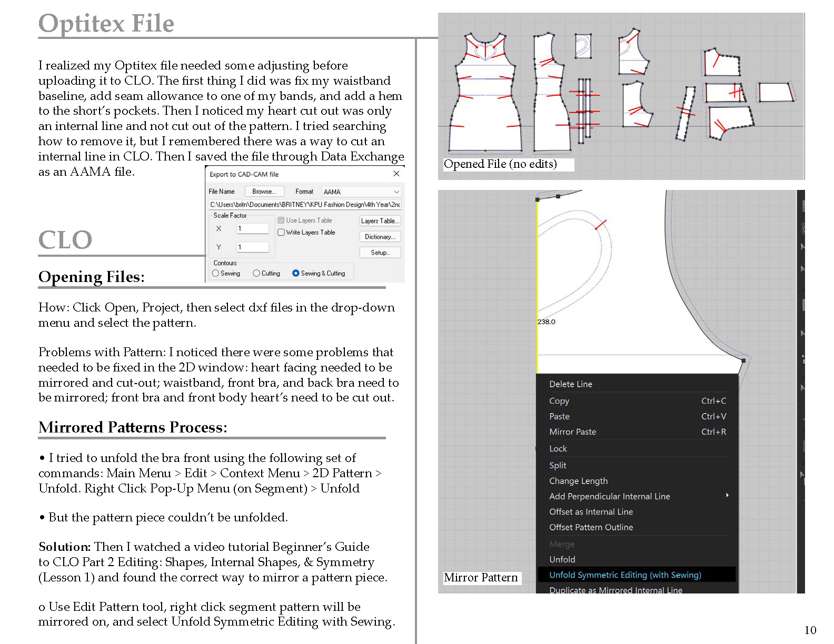This screenshot has height=644, width=834.
Task: Click the 238.0 length label
Action: pos(546,321)
